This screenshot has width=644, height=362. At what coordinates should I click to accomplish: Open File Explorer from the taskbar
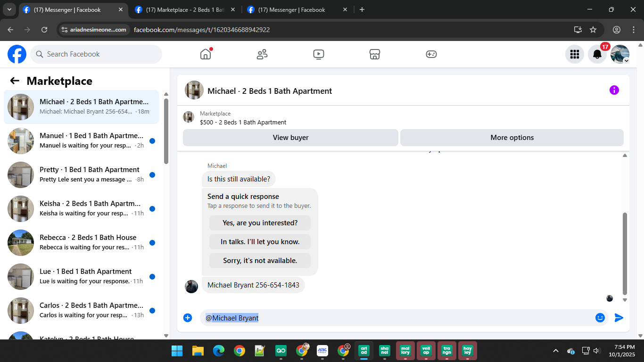[x=198, y=351]
